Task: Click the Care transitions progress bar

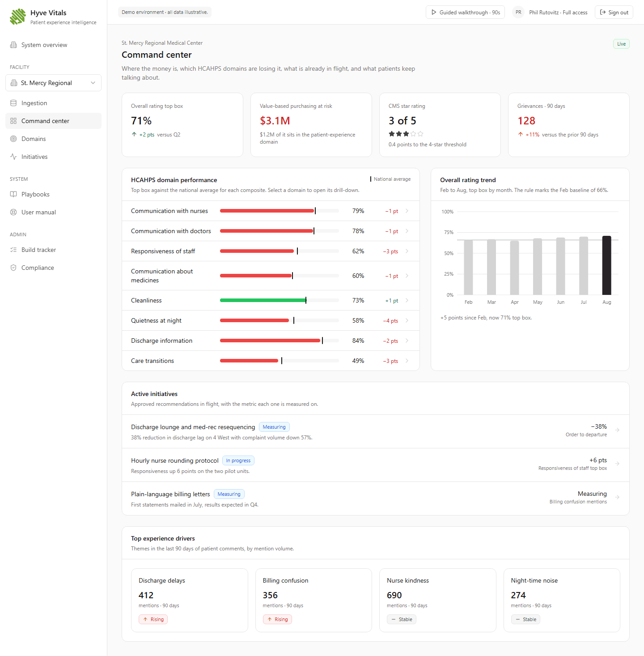Action: point(280,361)
